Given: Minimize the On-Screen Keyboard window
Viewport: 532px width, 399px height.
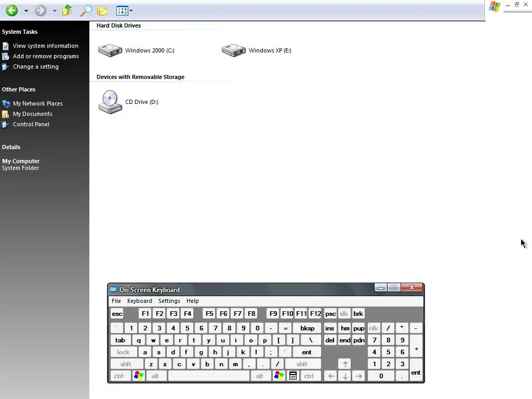Looking at the screenshot, I should tap(381, 288).
